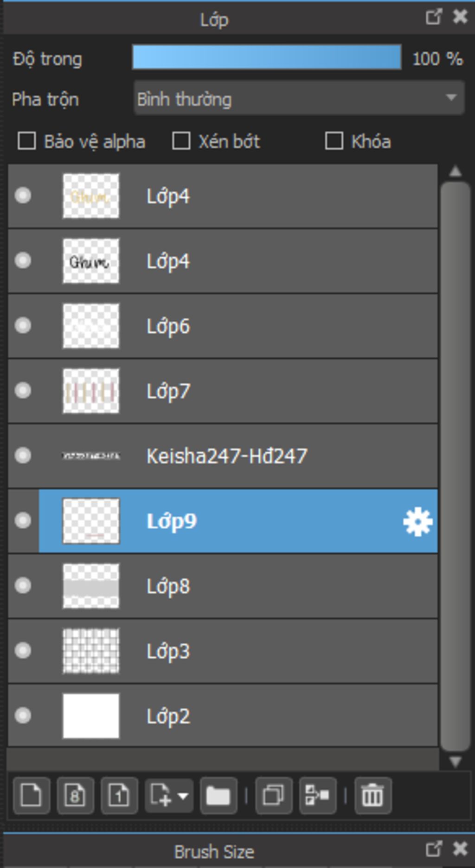Click the layer list scroll-down arrow
Viewport: 475px width, 868px height.
(x=455, y=761)
